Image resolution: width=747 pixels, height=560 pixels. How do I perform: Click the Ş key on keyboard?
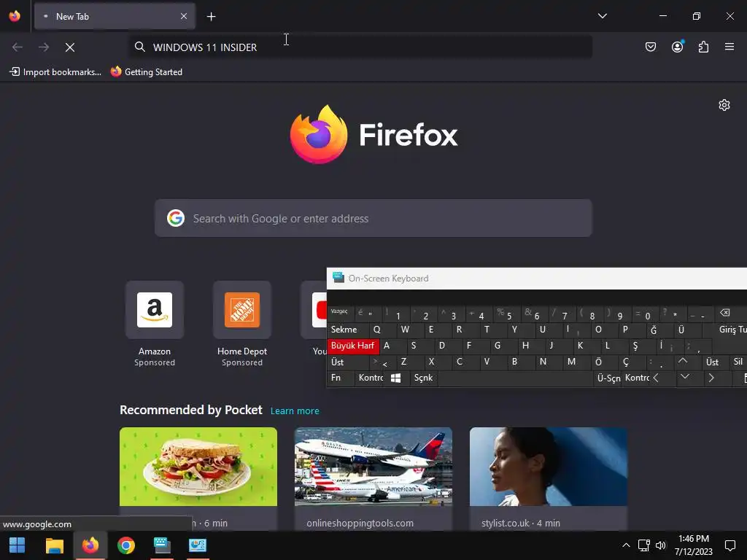(x=641, y=346)
